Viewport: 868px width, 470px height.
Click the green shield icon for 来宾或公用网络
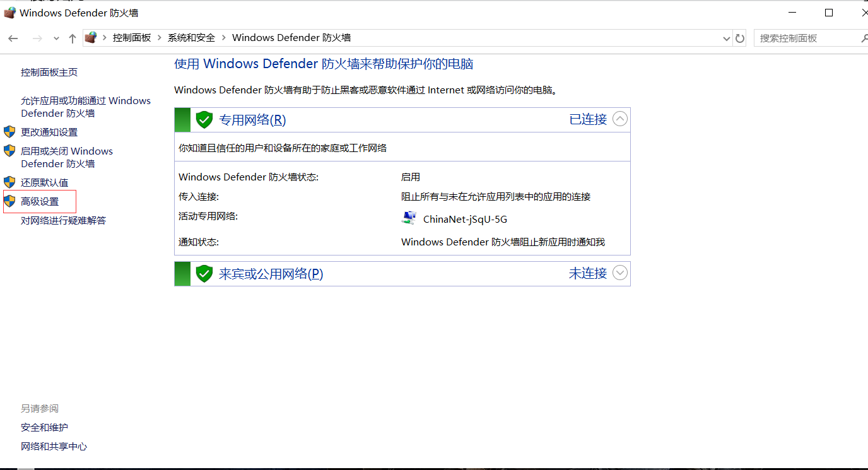204,273
